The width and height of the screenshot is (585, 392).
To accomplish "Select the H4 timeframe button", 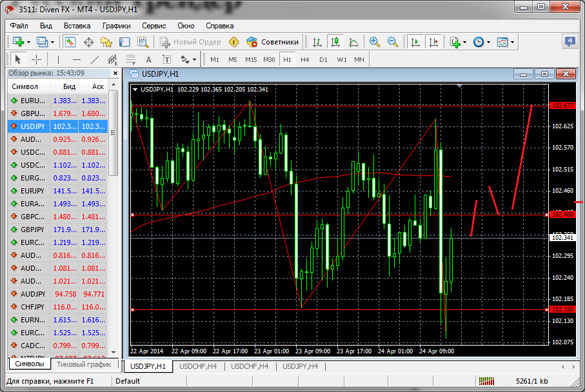I will coord(305,60).
